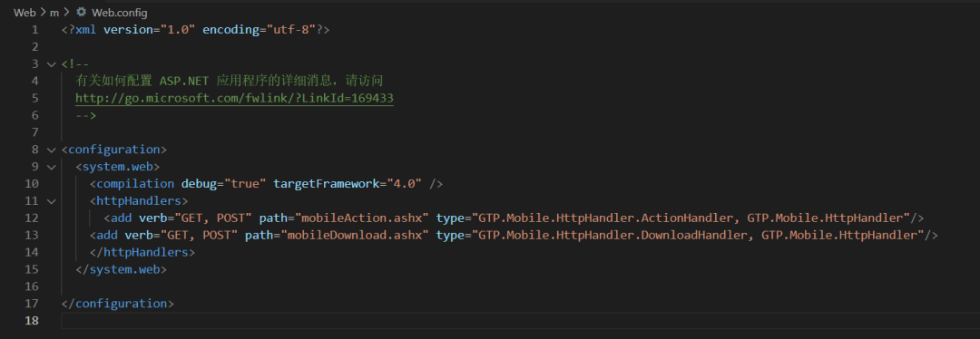This screenshot has height=339, width=980.
Task: Collapse the system.web fold at line 9
Action: (51, 167)
